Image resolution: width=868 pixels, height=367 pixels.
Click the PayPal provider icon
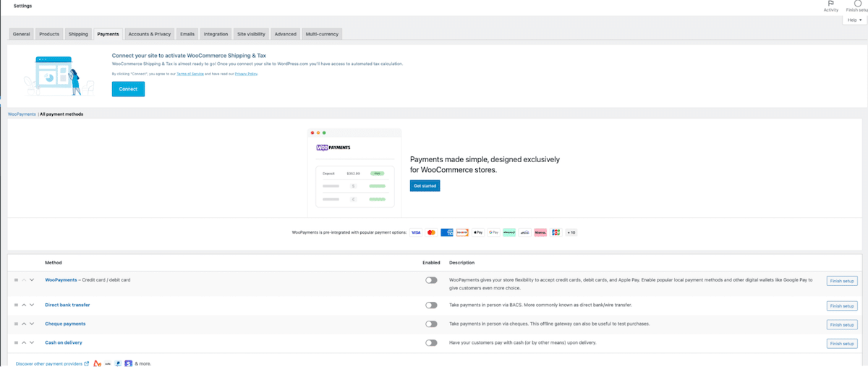pos(118,363)
